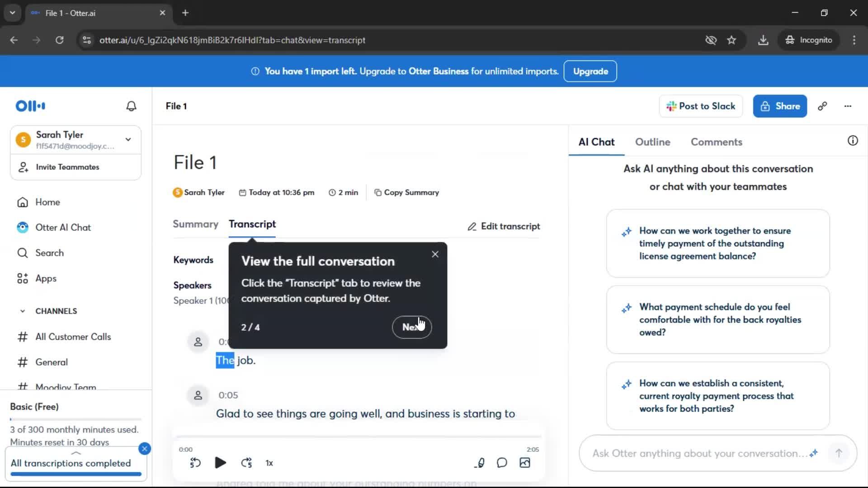
Task: Select the Transcript tab
Action: (252, 224)
